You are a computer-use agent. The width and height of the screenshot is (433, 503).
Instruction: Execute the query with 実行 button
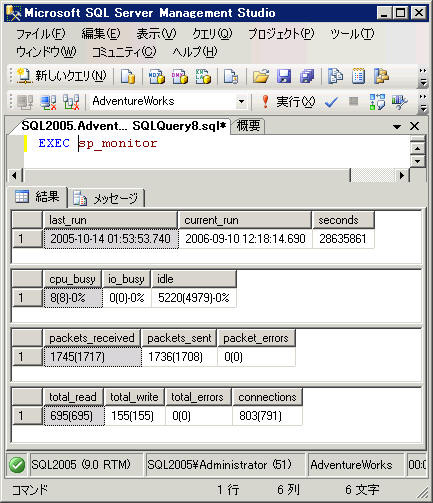click(x=288, y=102)
